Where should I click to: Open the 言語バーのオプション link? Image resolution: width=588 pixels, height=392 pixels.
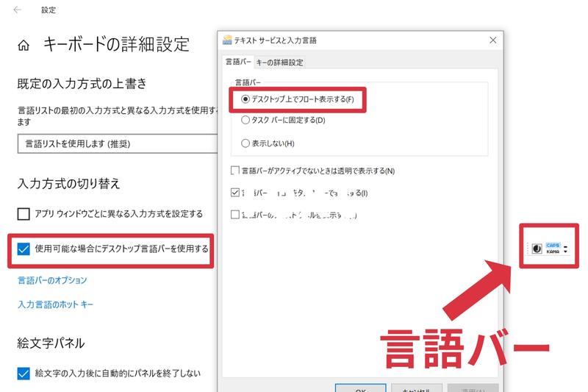52,280
